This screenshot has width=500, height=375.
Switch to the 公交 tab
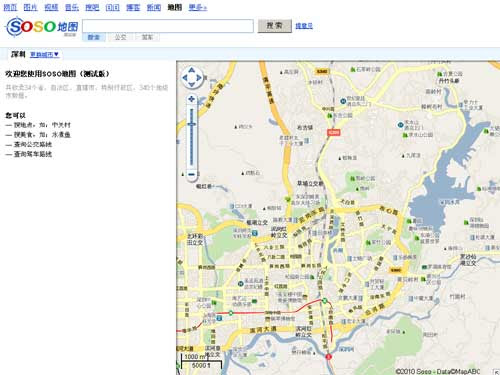[x=120, y=37]
